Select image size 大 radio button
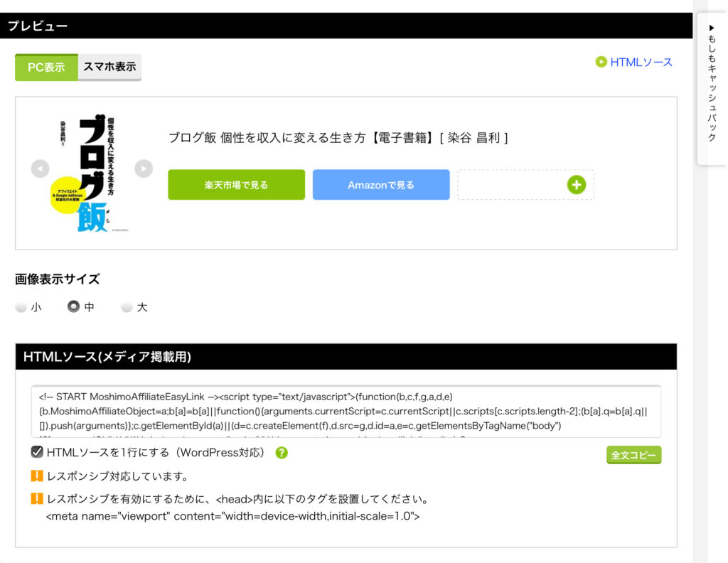728x563 pixels. tap(127, 307)
